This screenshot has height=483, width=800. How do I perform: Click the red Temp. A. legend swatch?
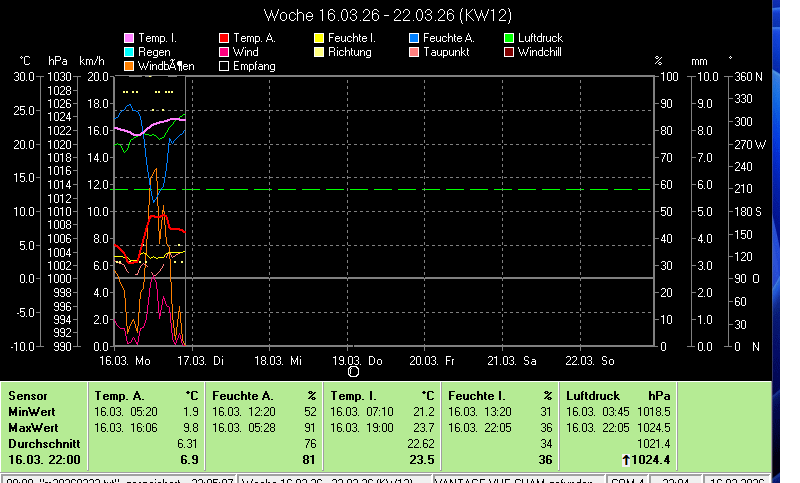pyautogui.click(x=224, y=38)
